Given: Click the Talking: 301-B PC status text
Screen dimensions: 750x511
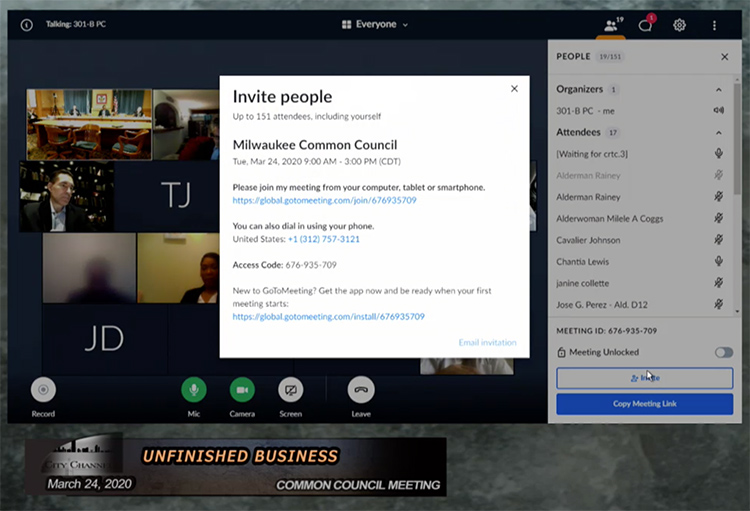Looking at the screenshot, I should (76, 24).
